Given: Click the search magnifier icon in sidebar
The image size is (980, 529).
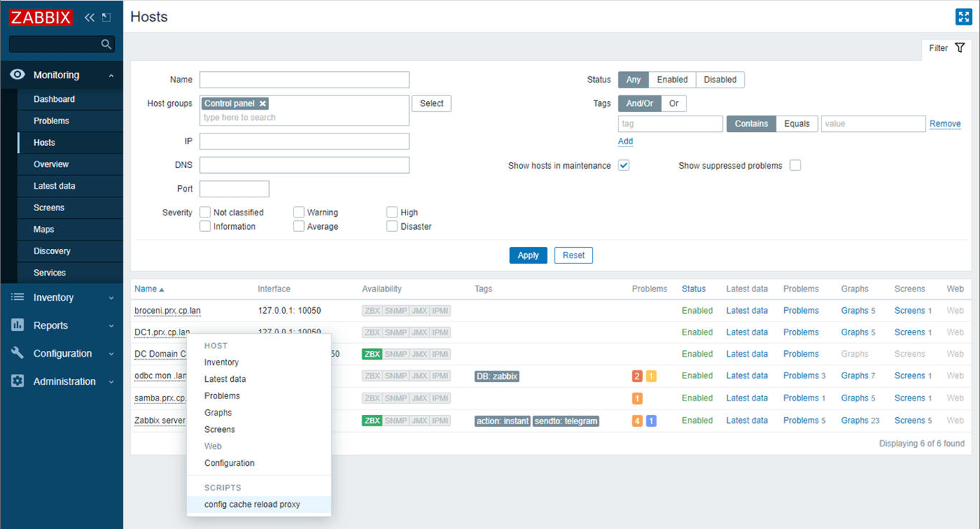Looking at the screenshot, I should pyautogui.click(x=106, y=44).
